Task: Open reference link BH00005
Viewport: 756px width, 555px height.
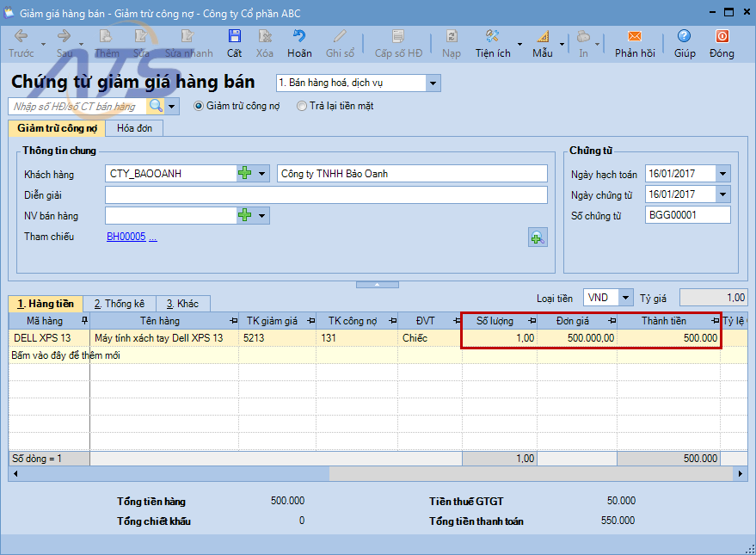Action: coord(126,237)
